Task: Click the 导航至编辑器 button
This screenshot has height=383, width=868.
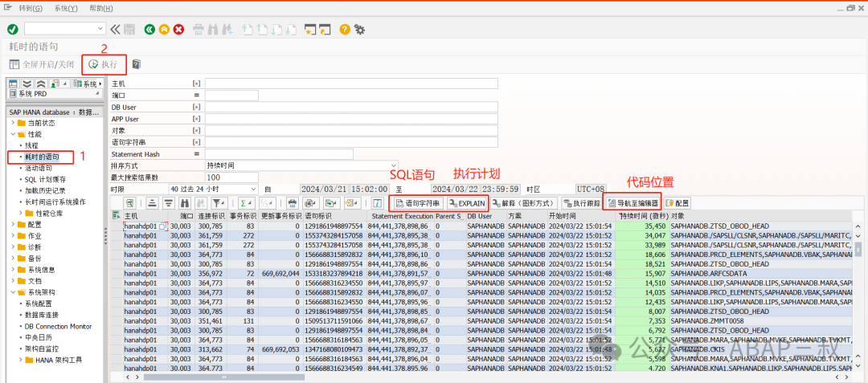Action: point(633,203)
